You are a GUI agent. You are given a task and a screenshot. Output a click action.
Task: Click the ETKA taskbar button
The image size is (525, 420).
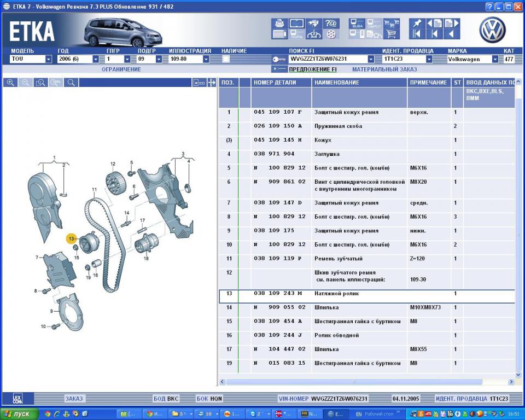coord(335,414)
